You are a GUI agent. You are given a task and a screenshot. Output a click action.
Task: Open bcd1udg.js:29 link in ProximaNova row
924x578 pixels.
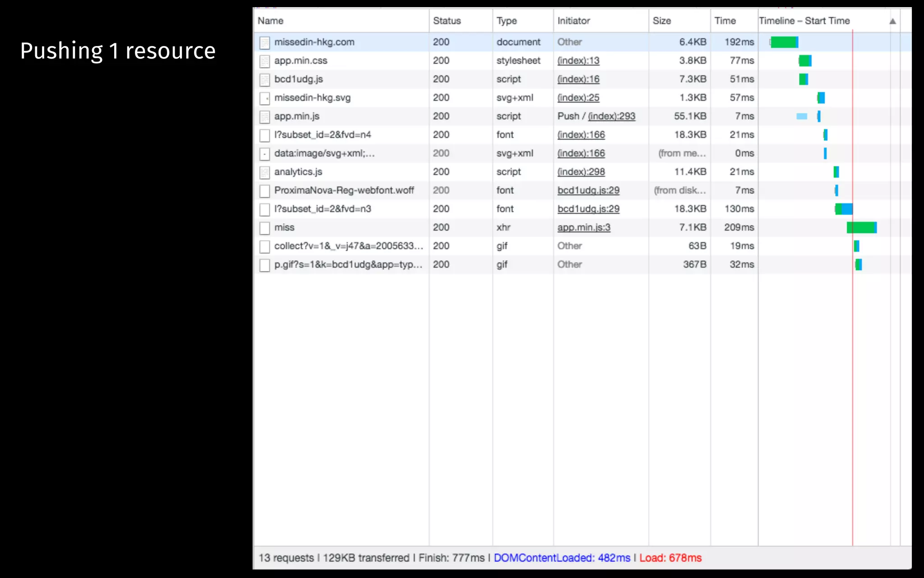coord(588,190)
